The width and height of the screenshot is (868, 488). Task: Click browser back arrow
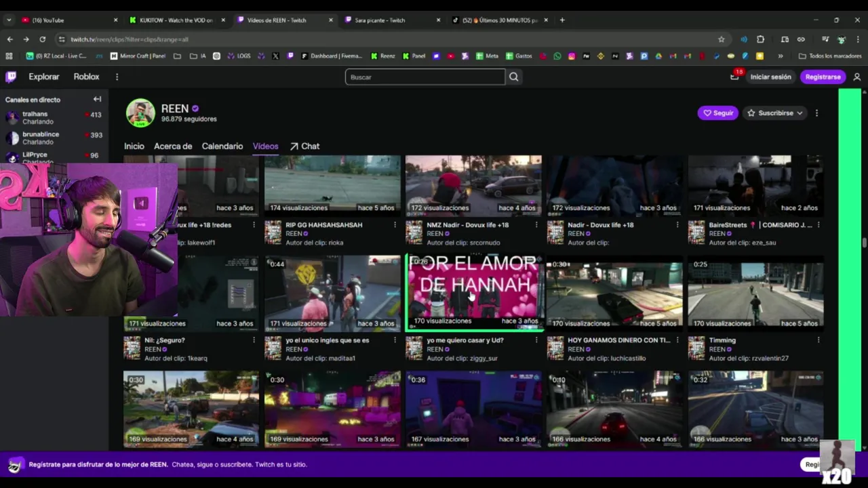[x=9, y=39]
